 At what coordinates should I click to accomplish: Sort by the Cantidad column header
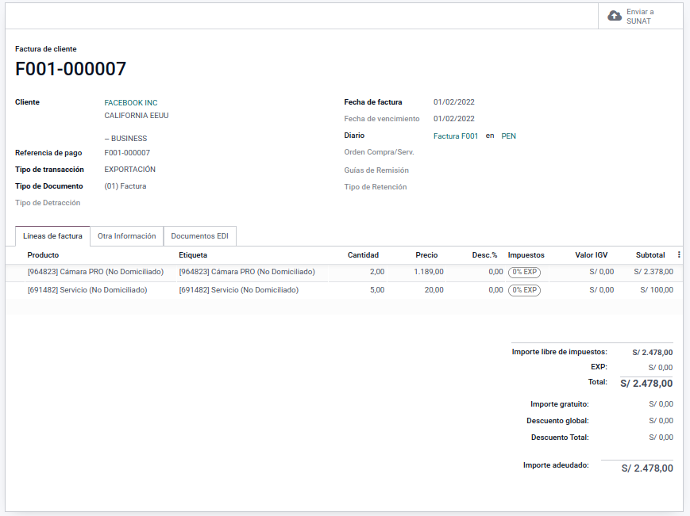(362, 255)
